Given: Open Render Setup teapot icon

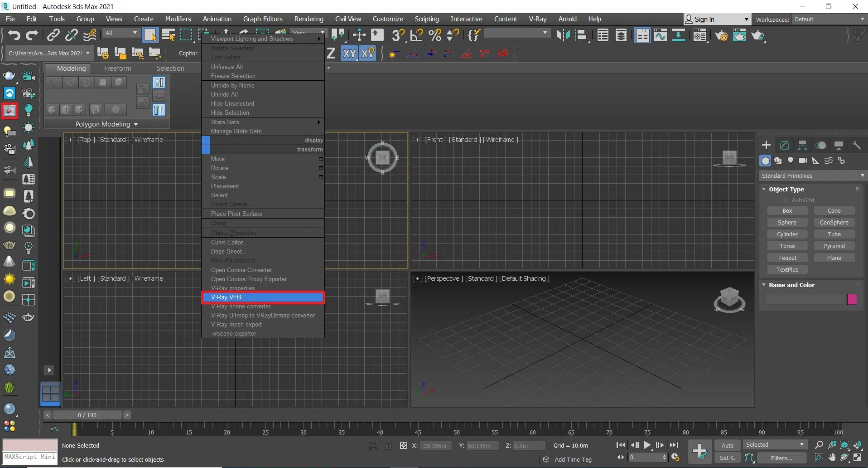Looking at the screenshot, I should click(x=721, y=35).
